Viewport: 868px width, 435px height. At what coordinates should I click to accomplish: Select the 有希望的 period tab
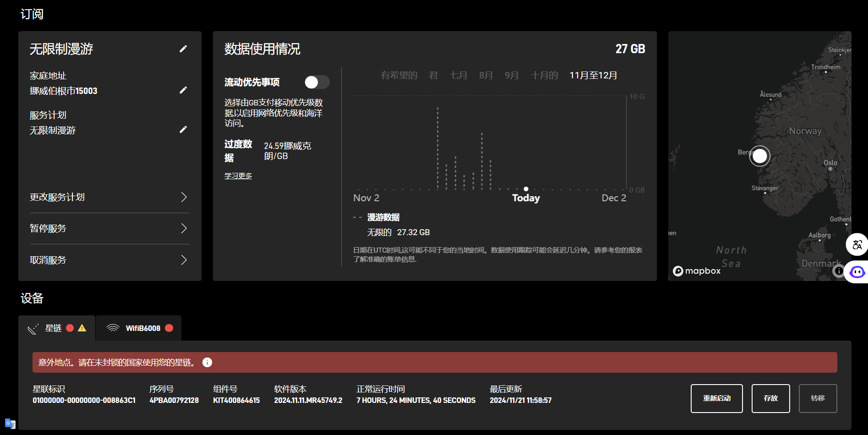[399, 75]
